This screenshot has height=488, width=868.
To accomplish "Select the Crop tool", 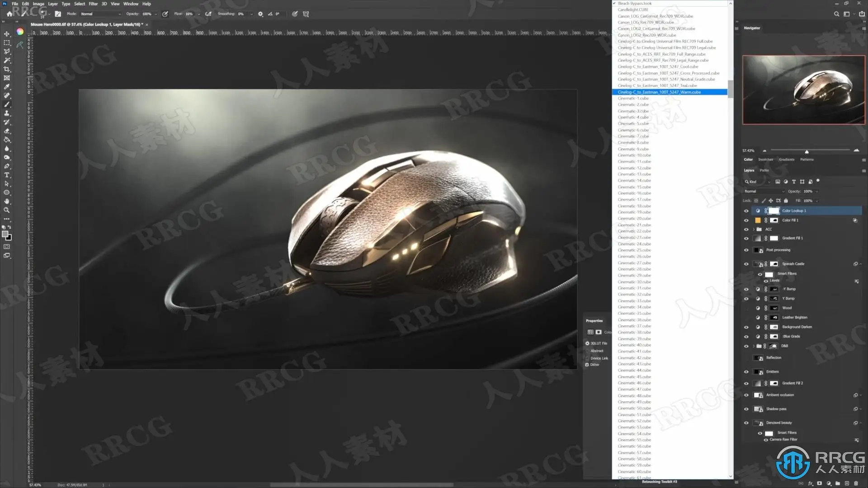I will click(7, 69).
